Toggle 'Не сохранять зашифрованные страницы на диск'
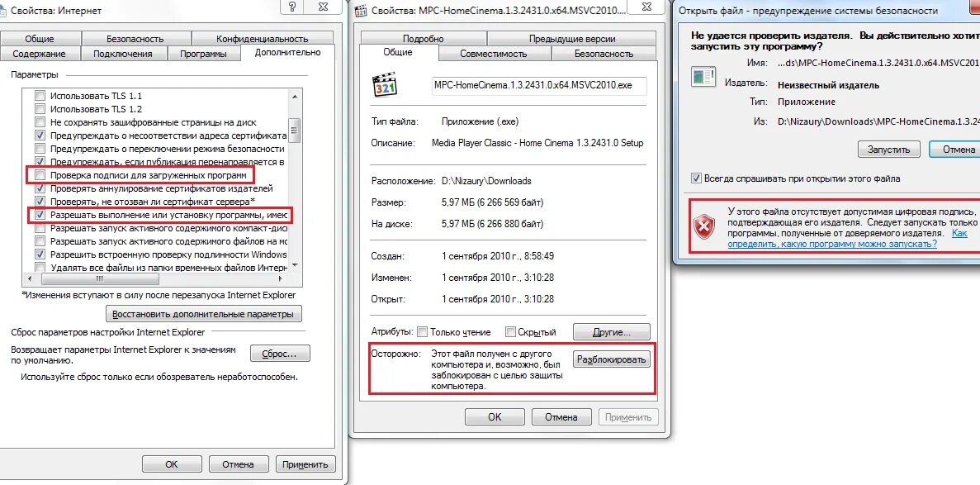Screen dimensions: 980x485 40,122
